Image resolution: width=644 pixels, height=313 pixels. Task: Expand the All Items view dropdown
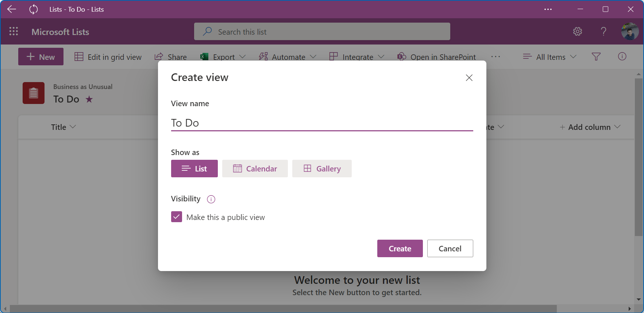coord(549,57)
